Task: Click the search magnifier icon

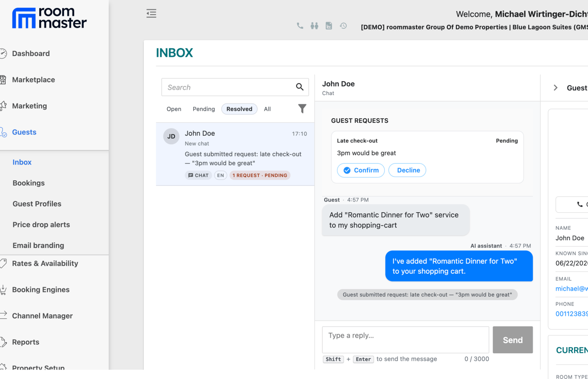Action: coord(300,87)
